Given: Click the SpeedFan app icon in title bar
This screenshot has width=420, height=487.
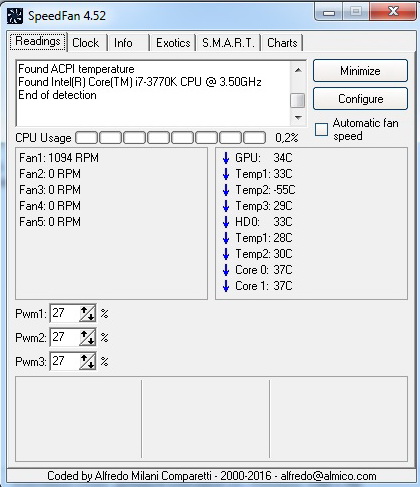Looking at the screenshot, I should (x=15, y=16).
